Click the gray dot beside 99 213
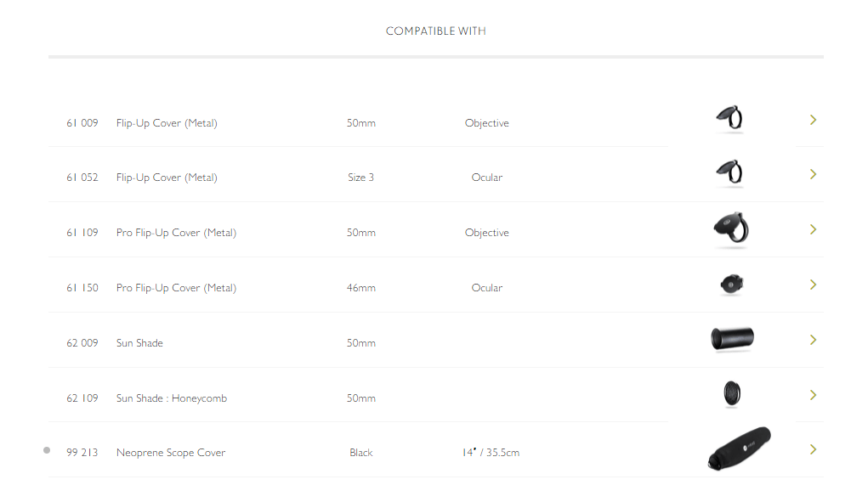868x502 pixels. [47, 450]
